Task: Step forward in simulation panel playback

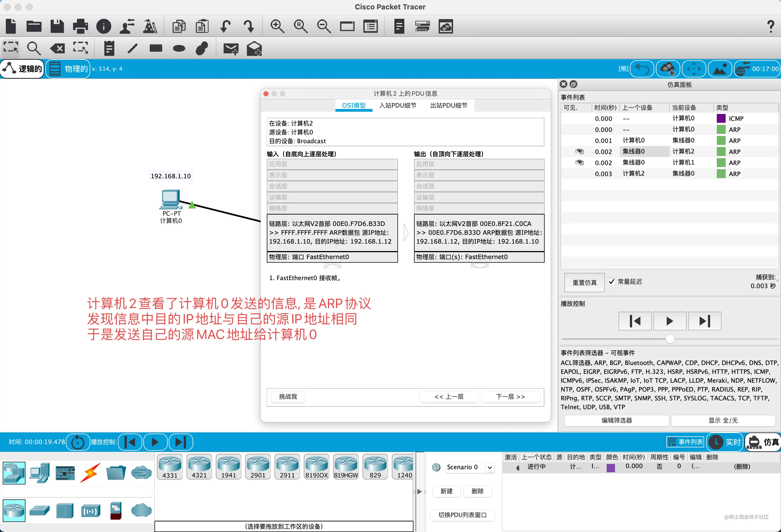Action: tap(704, 321)
